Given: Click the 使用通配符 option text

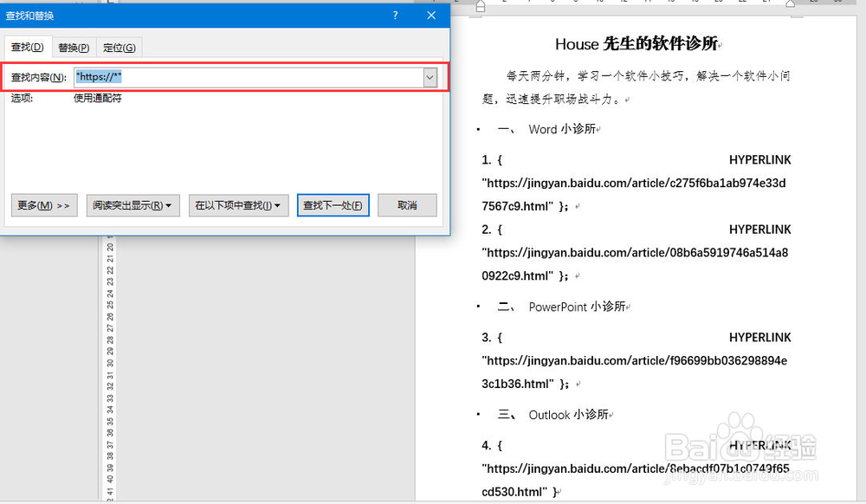Looking at the screenshot, I should [x=98, y=98].
